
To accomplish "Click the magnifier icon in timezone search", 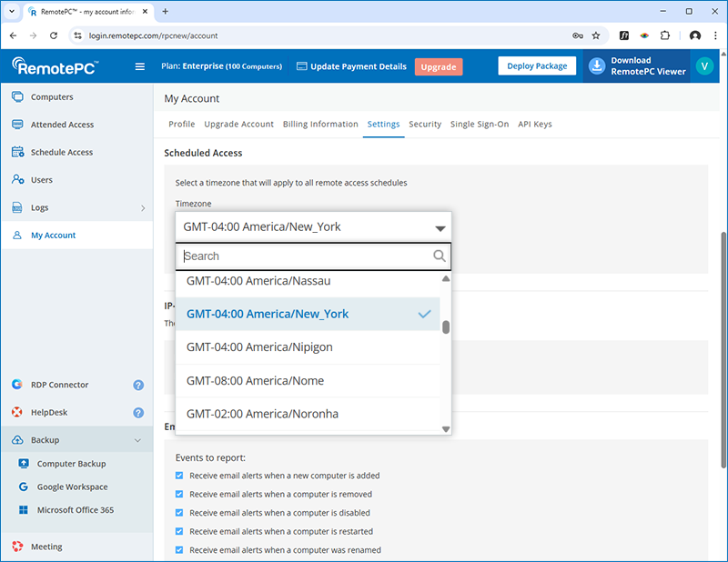I will pos(440,256).
